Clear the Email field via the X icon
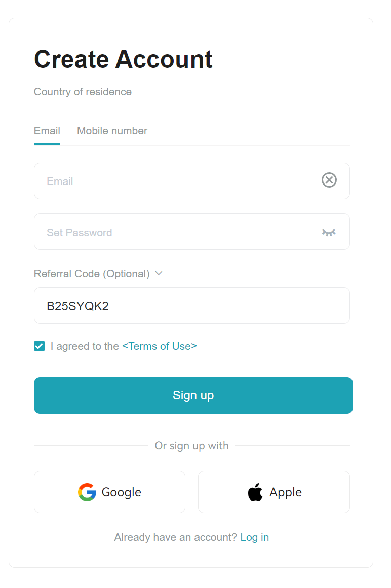This screenshot has height=588, width=391. coord(329,180)
